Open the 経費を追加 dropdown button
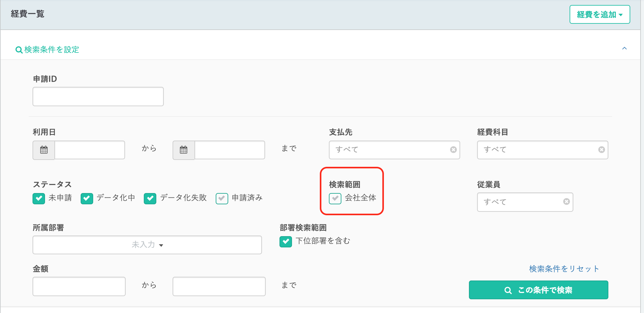This screenshot has width=644, height=313. click(600, 14)
